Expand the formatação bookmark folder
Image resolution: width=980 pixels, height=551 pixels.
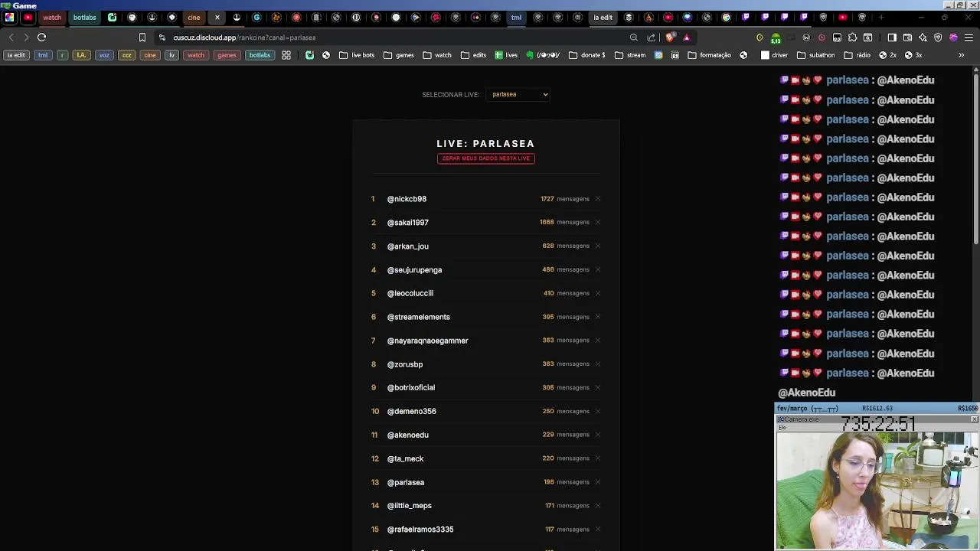click(709, 55)
